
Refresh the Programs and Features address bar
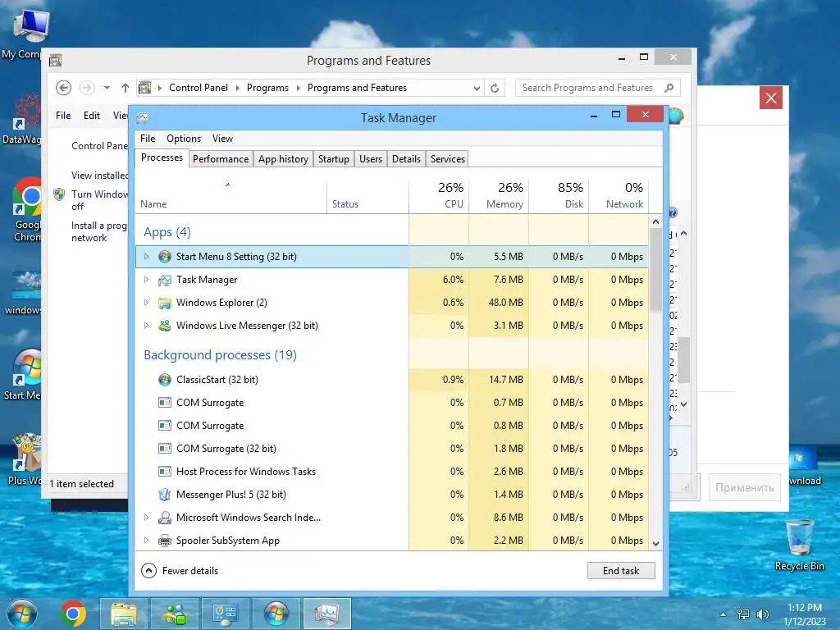(495, 88)
